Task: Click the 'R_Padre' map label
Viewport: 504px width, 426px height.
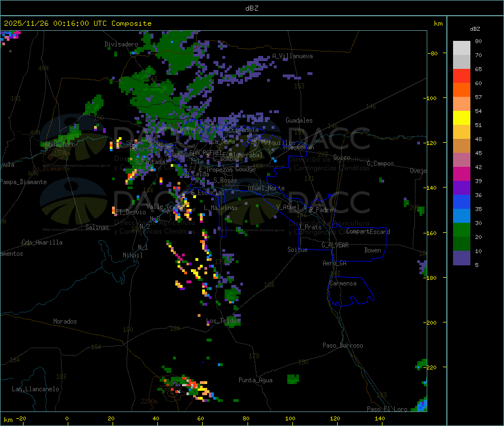Action: (321, 210)
